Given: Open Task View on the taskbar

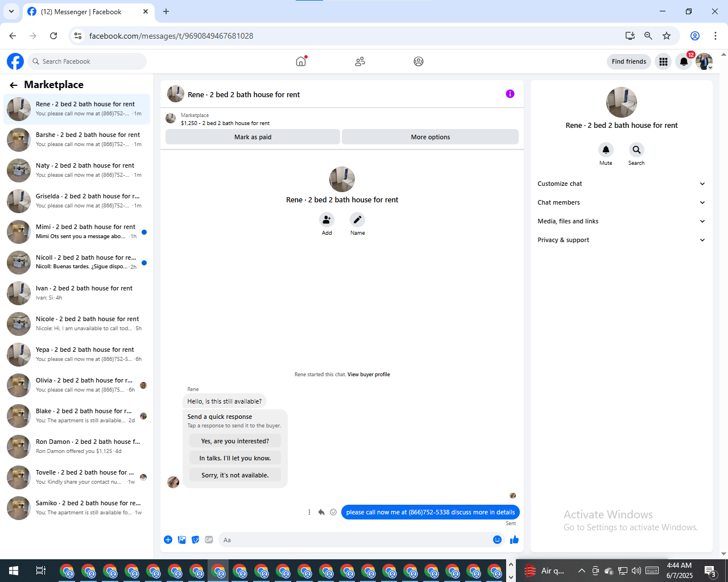Looking at the screenshot, I should click(41, 571).
